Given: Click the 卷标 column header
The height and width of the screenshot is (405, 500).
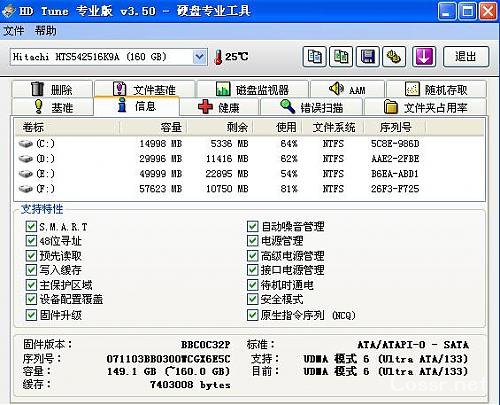Looking at the screenshot, I should coord(67,127).
